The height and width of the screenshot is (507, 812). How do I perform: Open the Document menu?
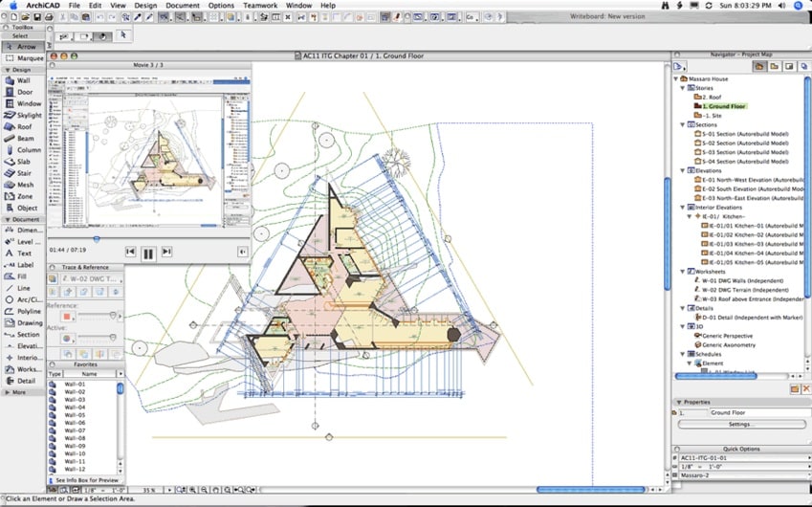183,5
